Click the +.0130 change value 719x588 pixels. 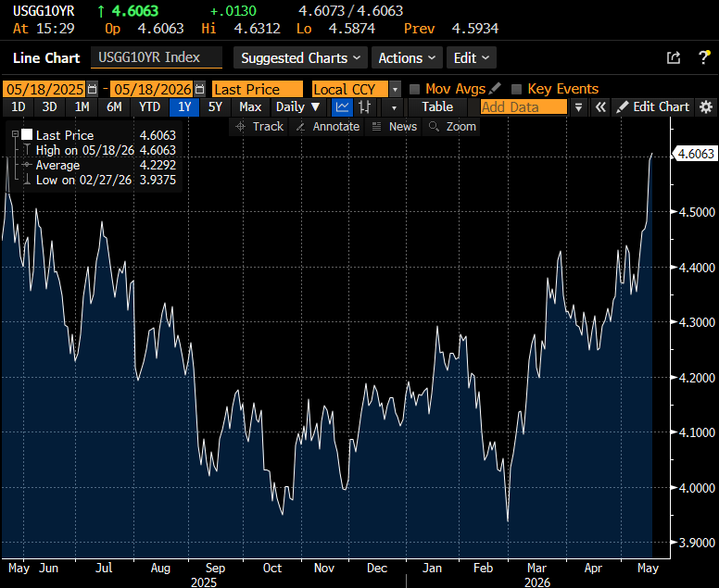click(233, 10)
